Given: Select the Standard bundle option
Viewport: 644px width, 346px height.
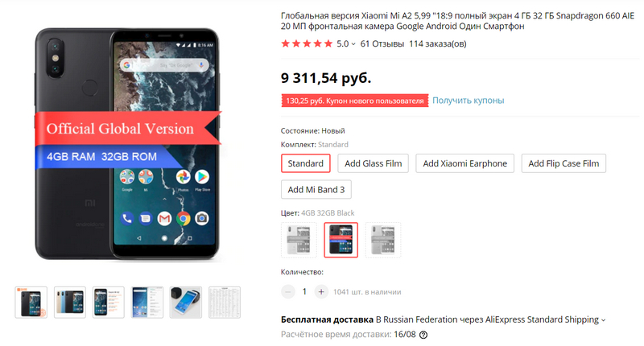Looking at the screenshot, I should [x=306, y=163].
